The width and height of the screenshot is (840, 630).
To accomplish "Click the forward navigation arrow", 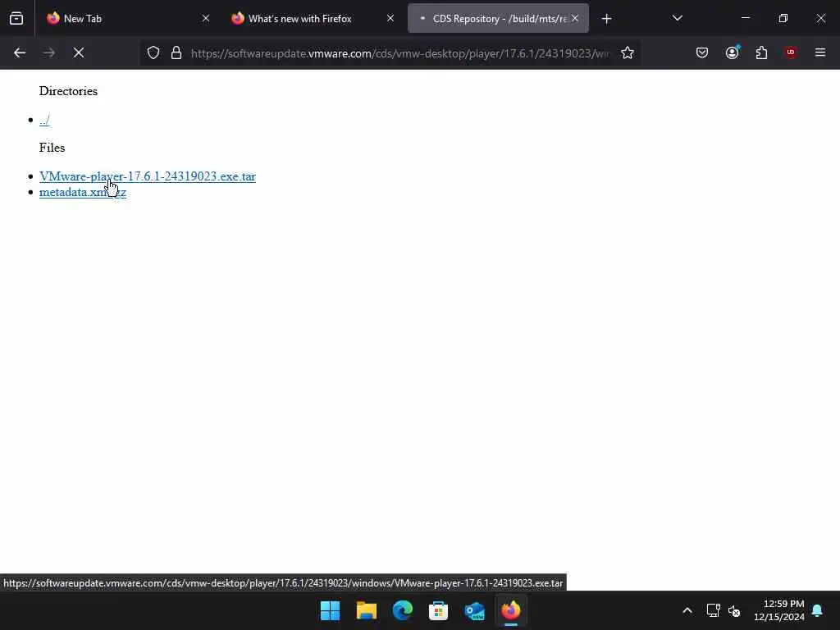I will pos(48,52).
